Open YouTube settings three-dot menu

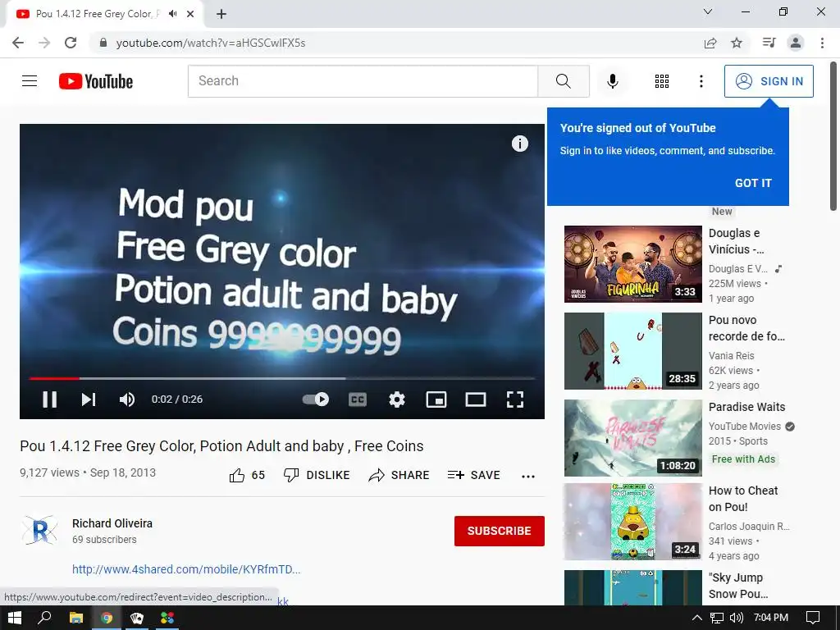pos(701,81)
